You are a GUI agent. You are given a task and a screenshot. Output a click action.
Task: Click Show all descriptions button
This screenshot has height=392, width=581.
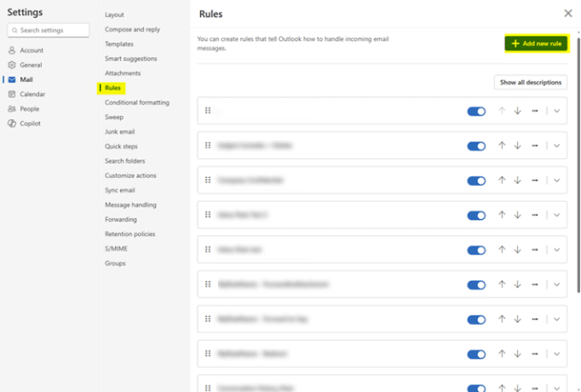tap(531, 82)
